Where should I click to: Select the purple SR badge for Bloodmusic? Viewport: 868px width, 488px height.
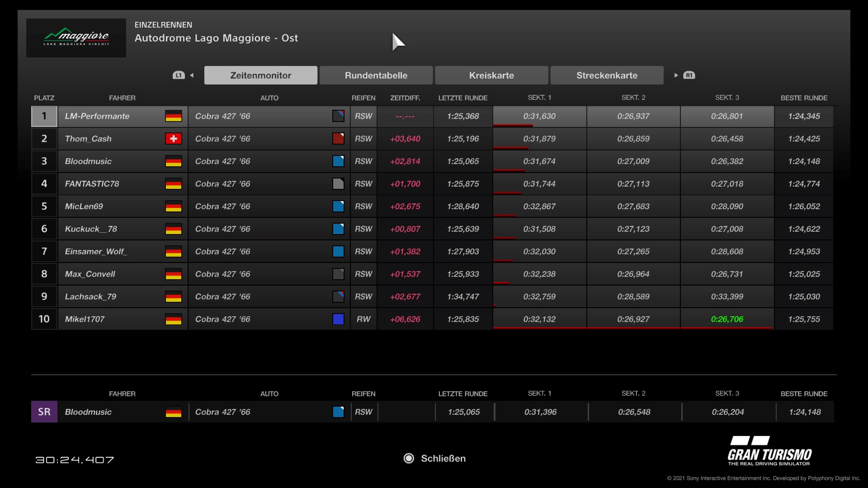pyautogui.click(x=44, y=412)
